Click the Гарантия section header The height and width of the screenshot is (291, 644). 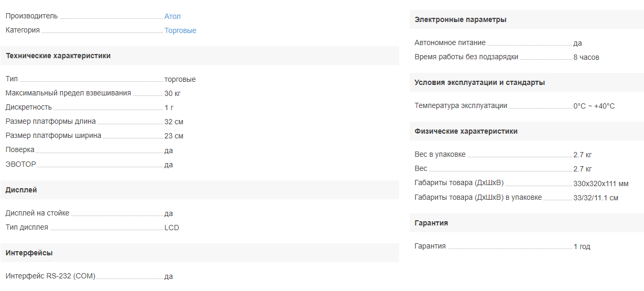pyautogui.click(x=431, y=223)
